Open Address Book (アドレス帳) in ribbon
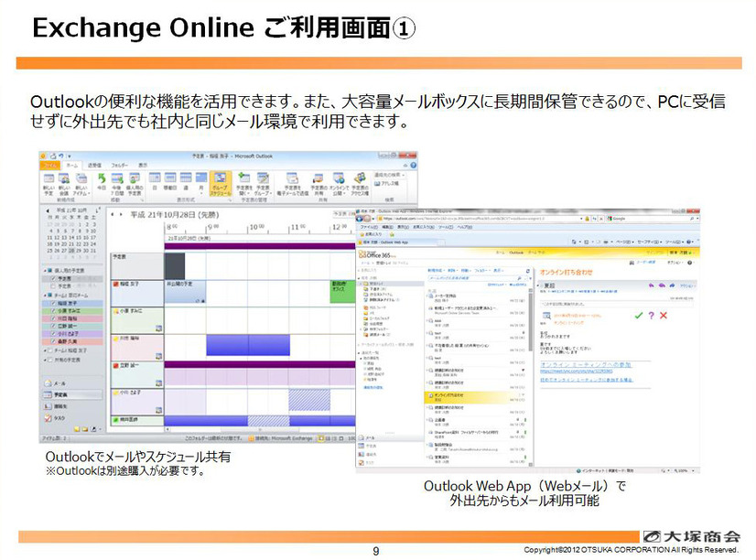The height and width of the screenshot is (560, 756). 386,184
